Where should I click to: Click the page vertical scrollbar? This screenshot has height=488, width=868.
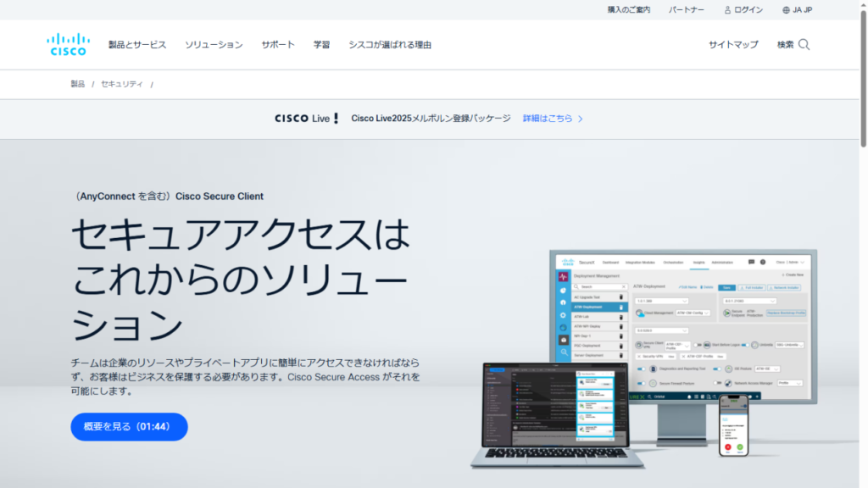click(863, 77)
